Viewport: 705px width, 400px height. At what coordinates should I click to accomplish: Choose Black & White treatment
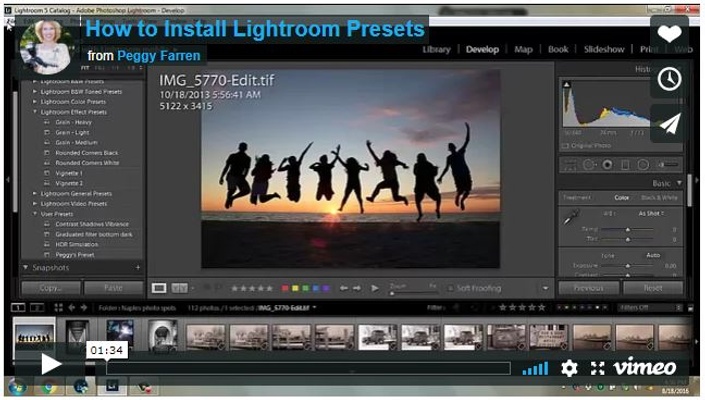coord(659,198)
